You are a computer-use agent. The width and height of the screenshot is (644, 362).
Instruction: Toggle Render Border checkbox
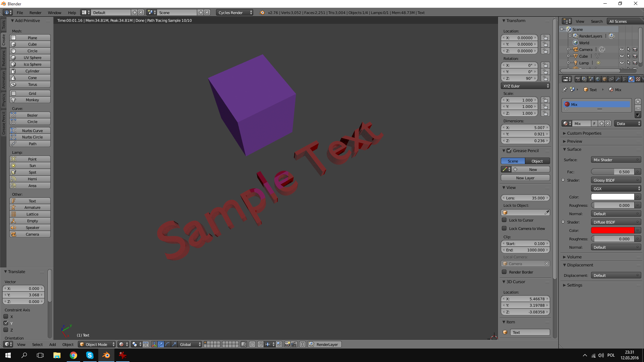click(x=505, y=272)
